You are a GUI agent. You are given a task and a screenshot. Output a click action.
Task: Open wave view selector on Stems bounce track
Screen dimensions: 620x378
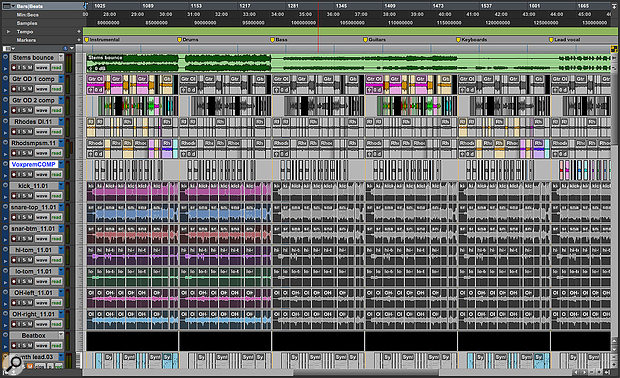(x=42, y=68)
